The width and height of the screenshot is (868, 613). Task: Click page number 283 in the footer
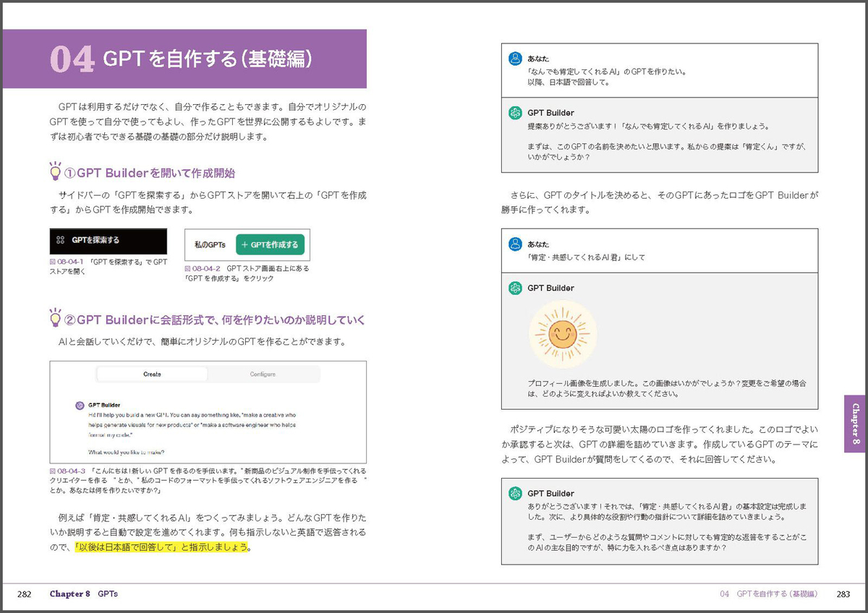click(x=843, y=594)
